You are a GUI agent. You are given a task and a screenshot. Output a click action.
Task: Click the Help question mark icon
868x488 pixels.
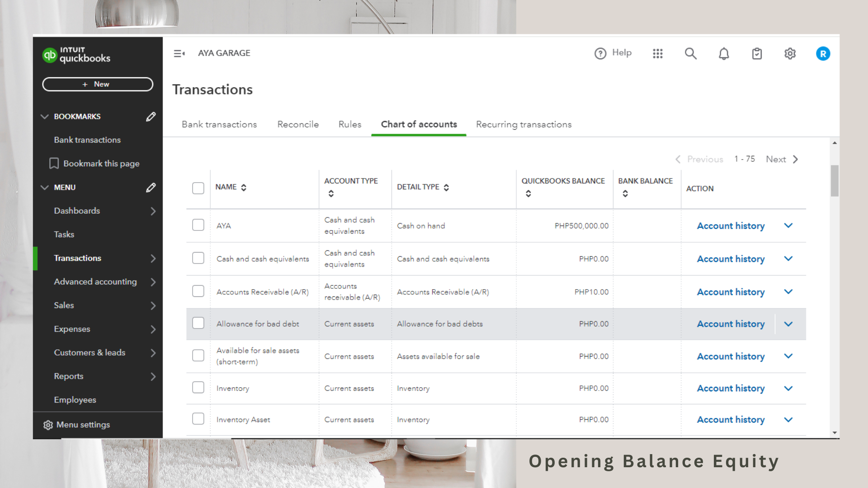coord(600,54)
